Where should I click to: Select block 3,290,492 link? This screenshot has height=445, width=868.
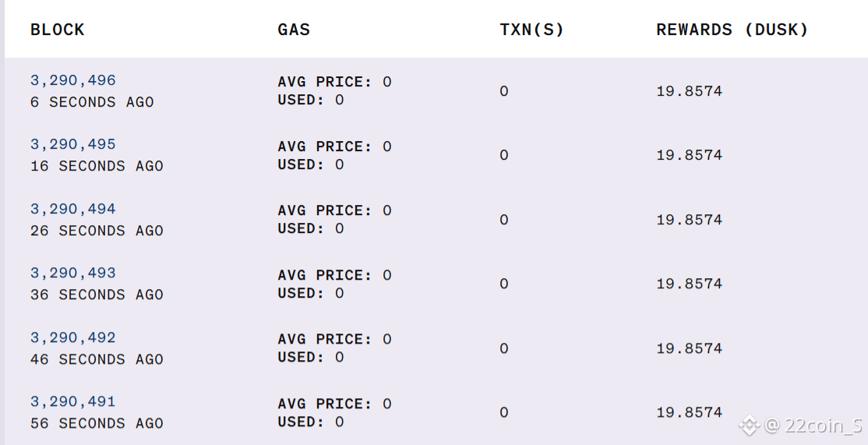(x=73, y=337)
